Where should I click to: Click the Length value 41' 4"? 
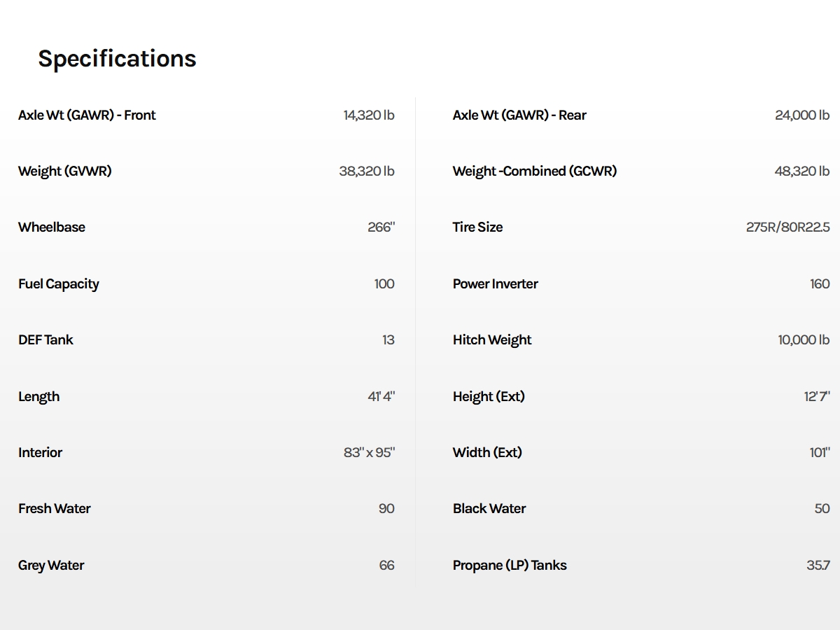coord(381,396)
